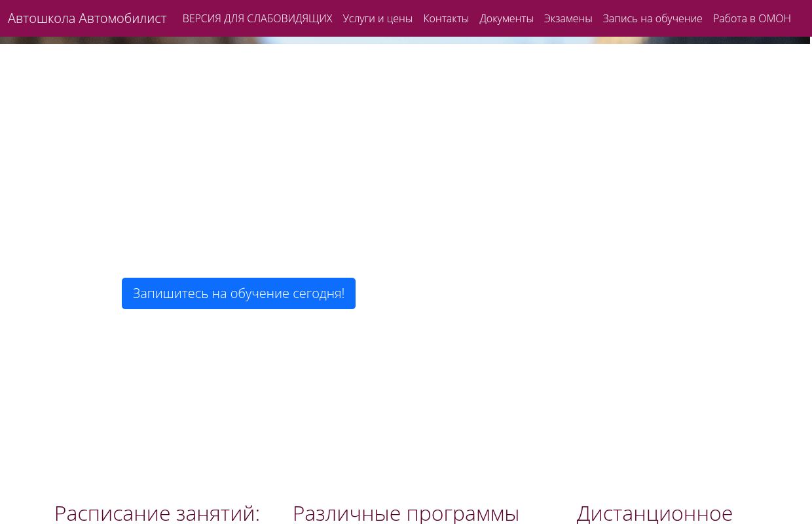Click the Дистанционное heading
The image size is (812, 524).
(x=654, y=513)
